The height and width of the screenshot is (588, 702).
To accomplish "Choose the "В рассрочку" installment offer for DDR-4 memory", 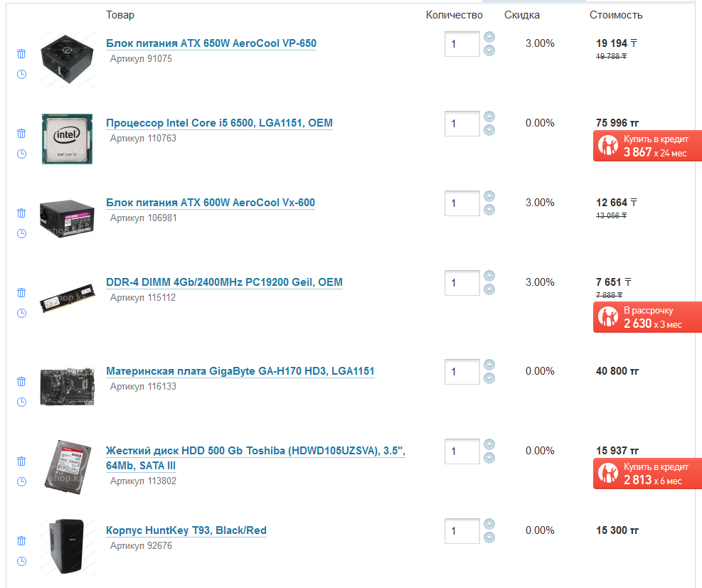I will tap(647, 317).
